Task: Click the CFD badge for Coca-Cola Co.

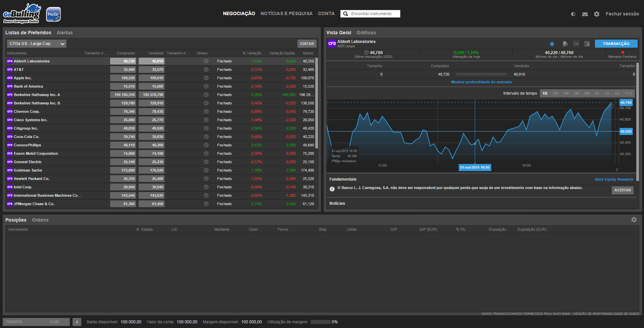Action: (x=10, y=137)
